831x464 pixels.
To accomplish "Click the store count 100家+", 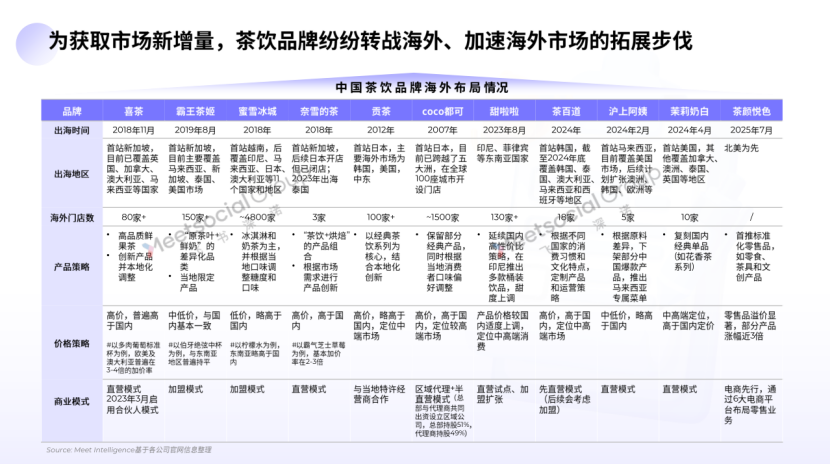I will click(381, 218).
